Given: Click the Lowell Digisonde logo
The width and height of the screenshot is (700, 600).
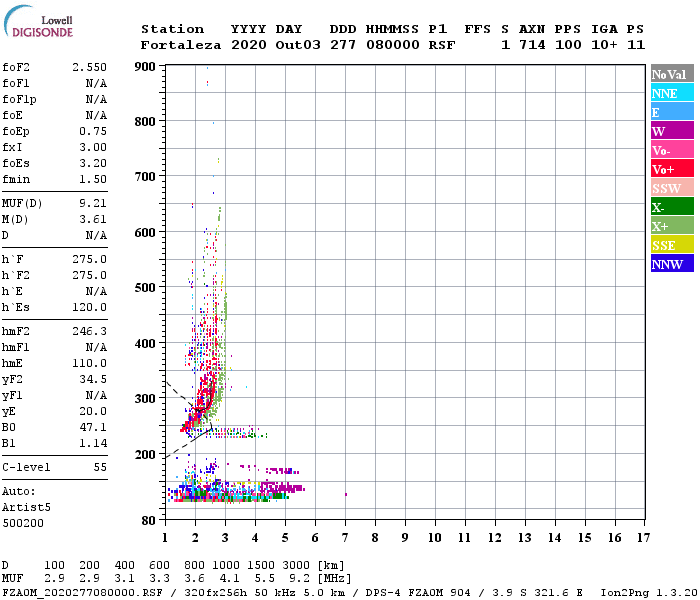Looking at the screenshot, I should coord(38,21).
